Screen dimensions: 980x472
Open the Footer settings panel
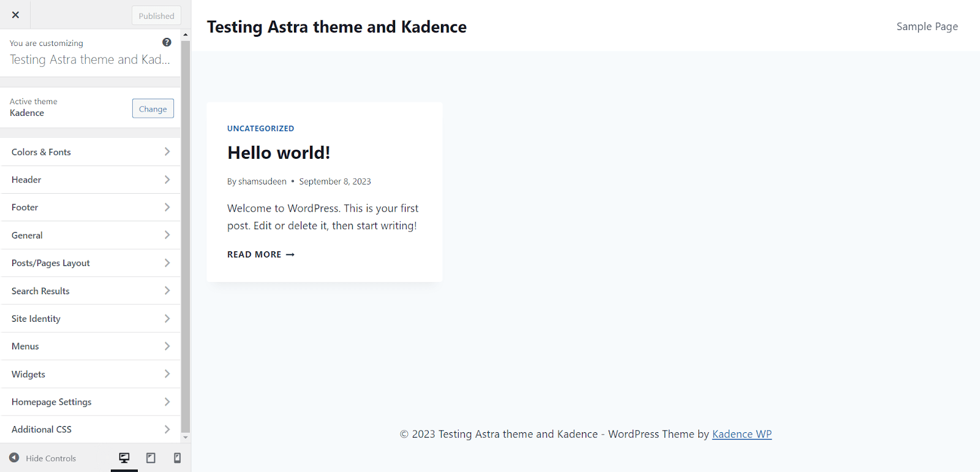[91, 207]
